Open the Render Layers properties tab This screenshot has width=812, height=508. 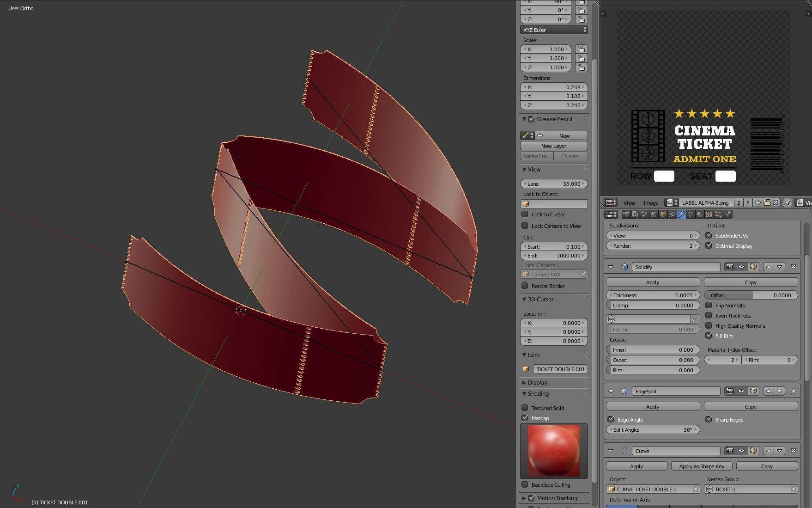pyautogui.click(x=635, y=214)
